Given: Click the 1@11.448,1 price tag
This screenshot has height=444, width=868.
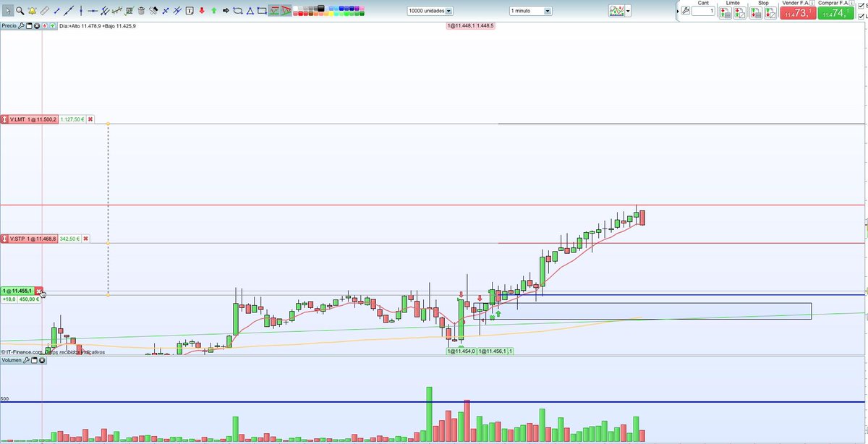Looking at the screenshot, I should pos(461,25).
